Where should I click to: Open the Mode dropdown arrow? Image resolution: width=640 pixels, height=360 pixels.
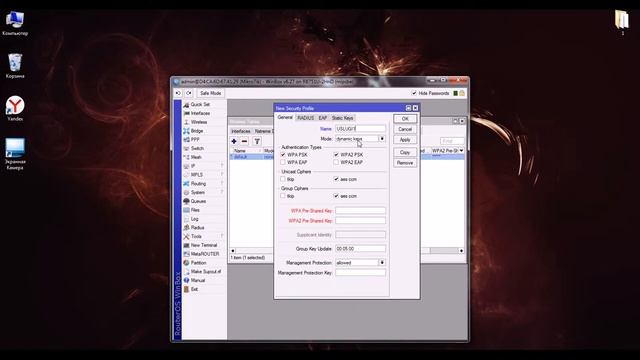[x=382, y=139]
